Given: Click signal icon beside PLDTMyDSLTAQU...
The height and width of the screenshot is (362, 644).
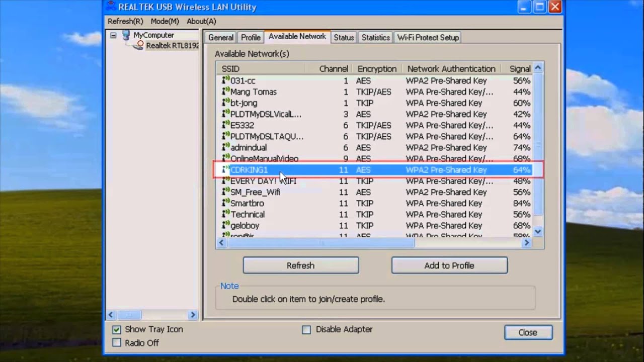Looking at the screenshot, I should [x=226, y=136].
